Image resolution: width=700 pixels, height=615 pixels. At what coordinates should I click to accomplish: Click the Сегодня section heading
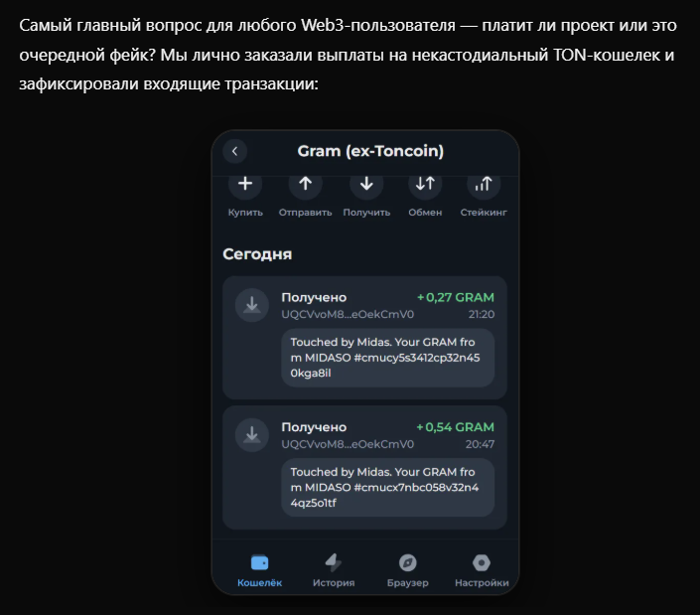[x=257, y=254]
